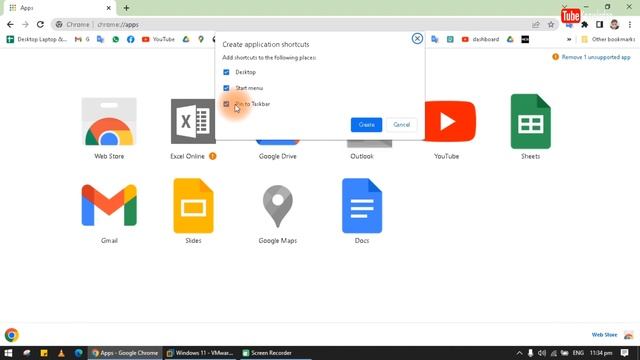Click Remove 1 unsupported app link
This screenshot has width=640, height=360.
(x=596, y=57)
